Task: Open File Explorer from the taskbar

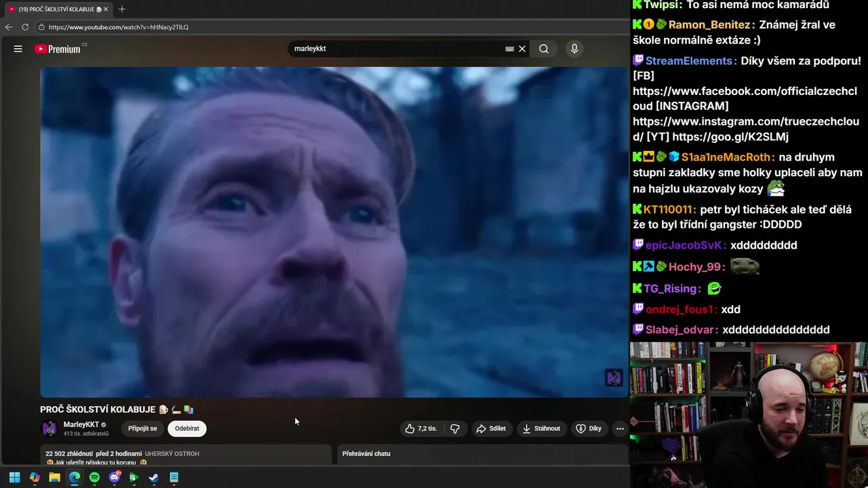Action: (x=54, y=477)
